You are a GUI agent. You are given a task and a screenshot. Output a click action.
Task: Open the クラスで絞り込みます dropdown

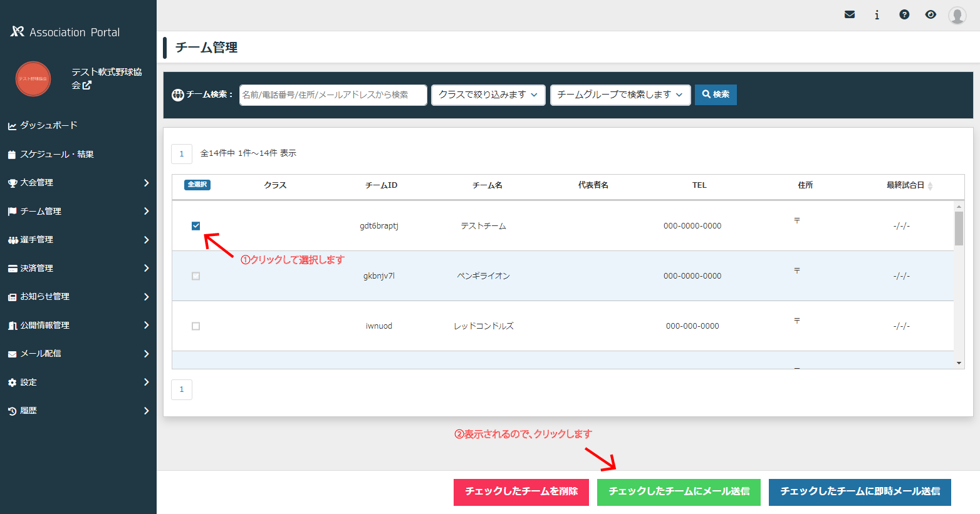488,95
